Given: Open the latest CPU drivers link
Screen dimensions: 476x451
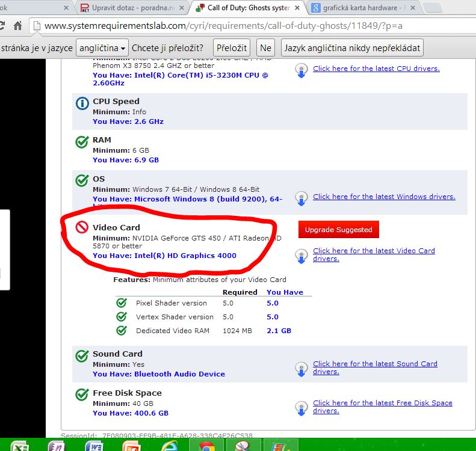Looking at the screenshot, I should [377, 69].
